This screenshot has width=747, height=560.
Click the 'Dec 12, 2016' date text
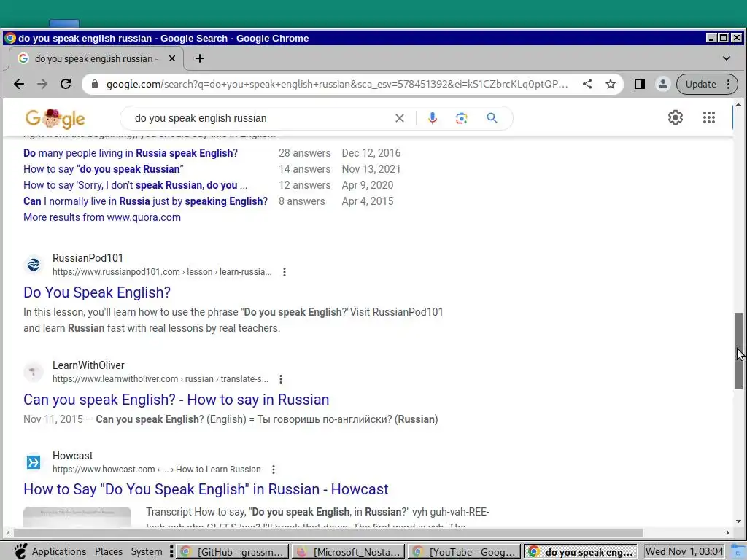tap(371, 153)
